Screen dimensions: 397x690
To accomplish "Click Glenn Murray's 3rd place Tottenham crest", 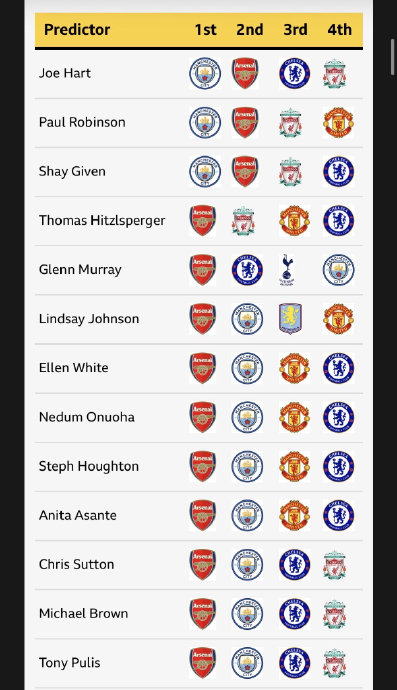I will (287, 270).
